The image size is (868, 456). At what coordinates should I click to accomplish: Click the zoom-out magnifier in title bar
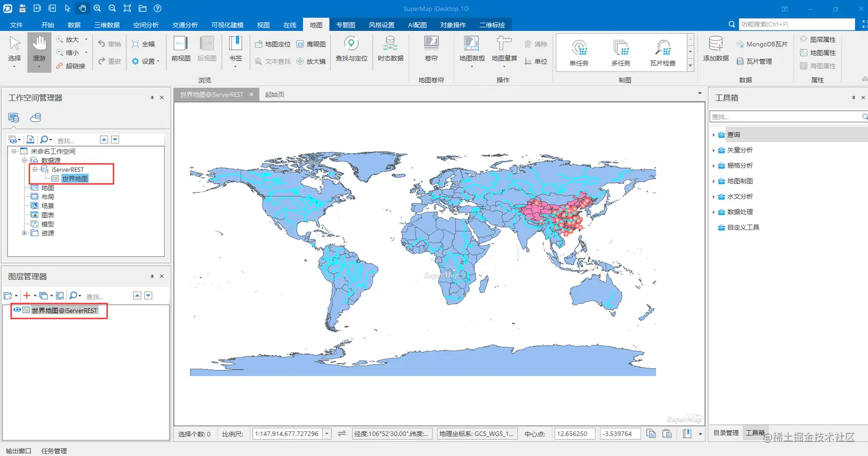[x=113, y=9]
